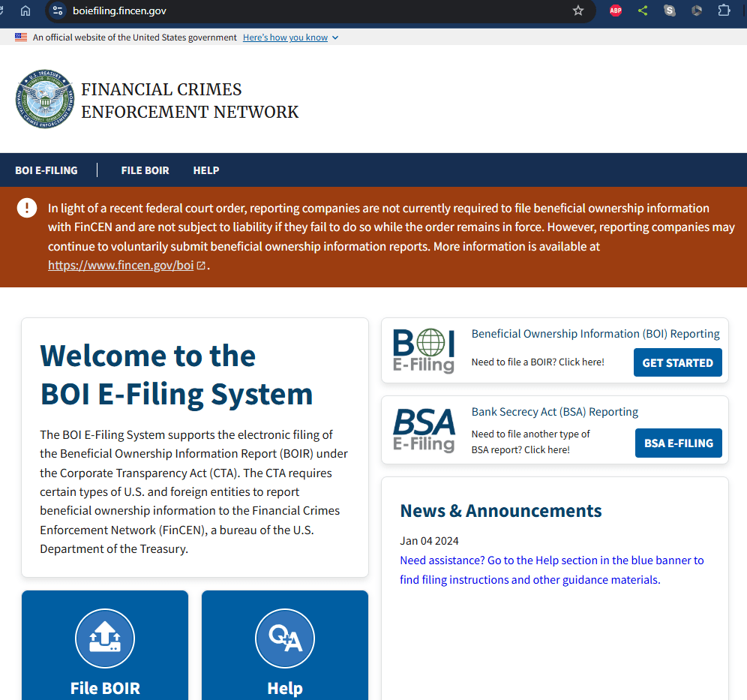Expand "Here's how you know" disclosure
The width and height of the screenshot is (747, 700).
tap(290, 38)
